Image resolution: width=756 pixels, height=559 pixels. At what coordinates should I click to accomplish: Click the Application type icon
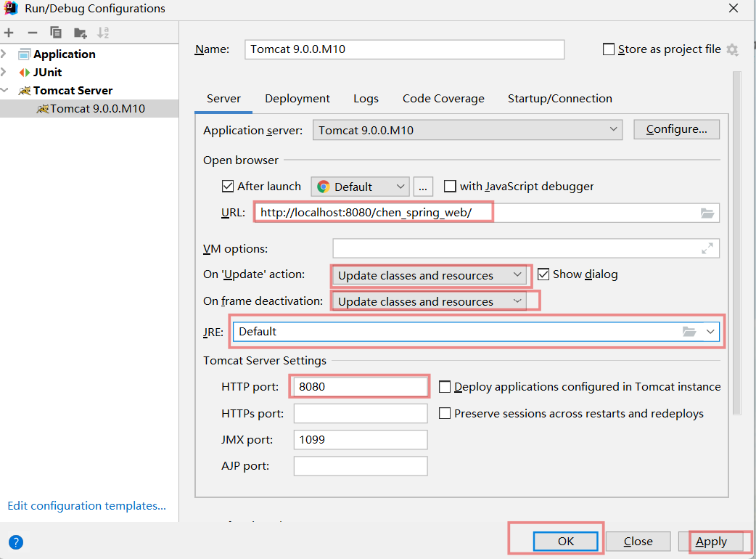pyautogui.click(x=24, y=54)
